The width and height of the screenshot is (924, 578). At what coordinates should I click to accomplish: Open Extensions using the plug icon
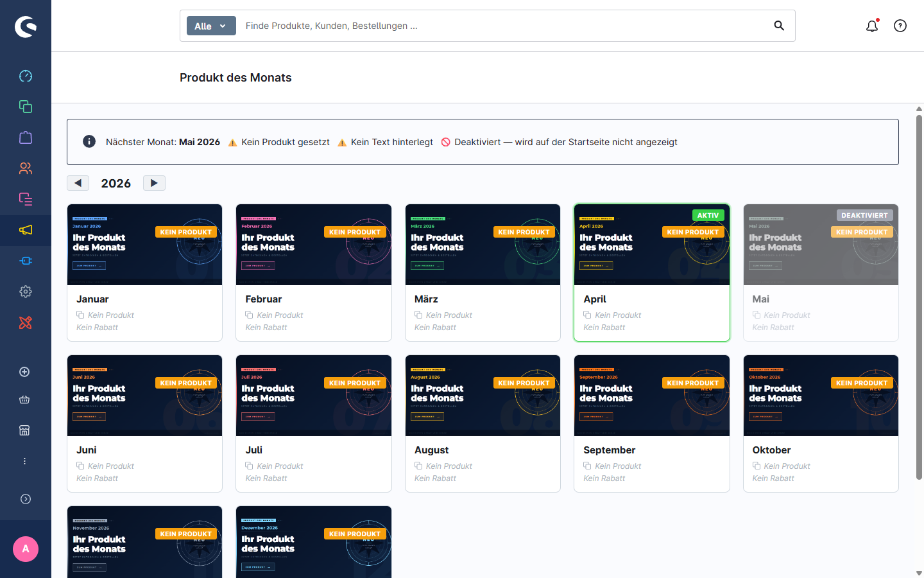coord(25,260)
